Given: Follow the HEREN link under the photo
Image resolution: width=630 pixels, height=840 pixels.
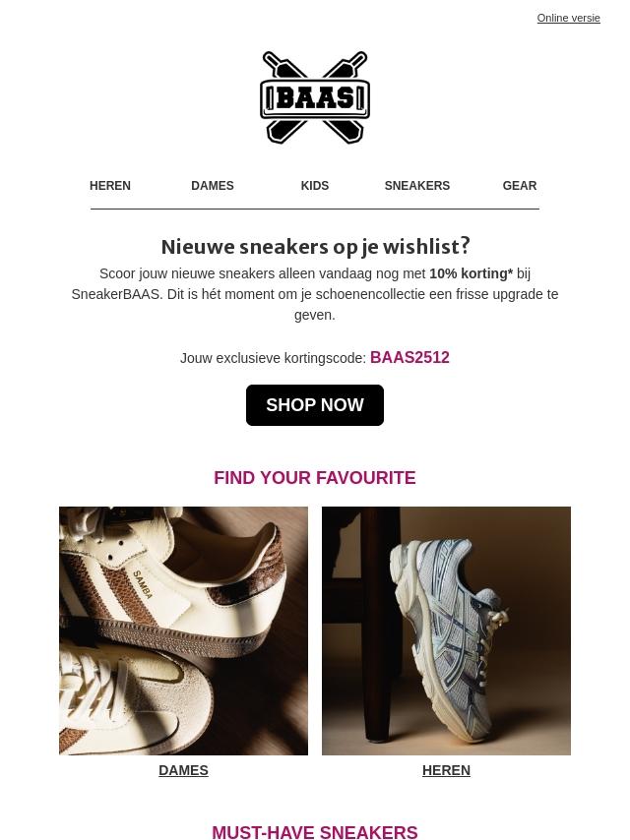Looking at the screenshot, I should pyautogui.click(x=446, y=770).
